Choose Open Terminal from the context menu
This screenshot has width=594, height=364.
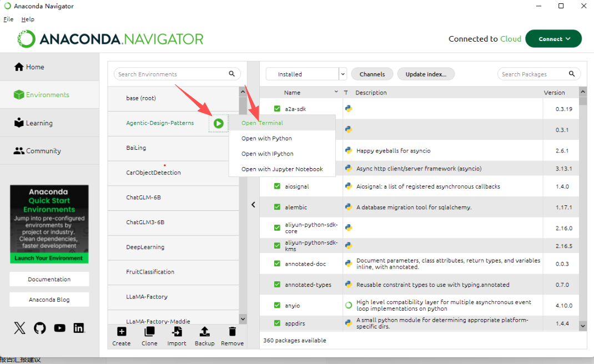click(282, 123)
